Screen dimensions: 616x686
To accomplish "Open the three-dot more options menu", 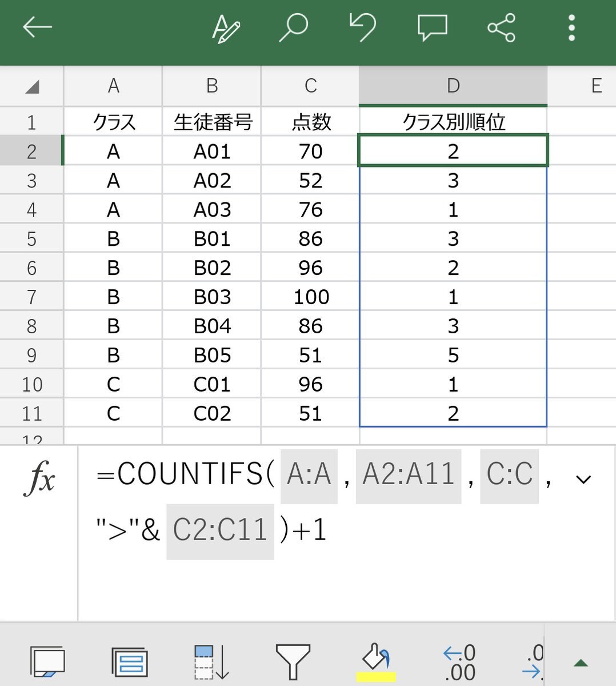I will coord(571,28).
